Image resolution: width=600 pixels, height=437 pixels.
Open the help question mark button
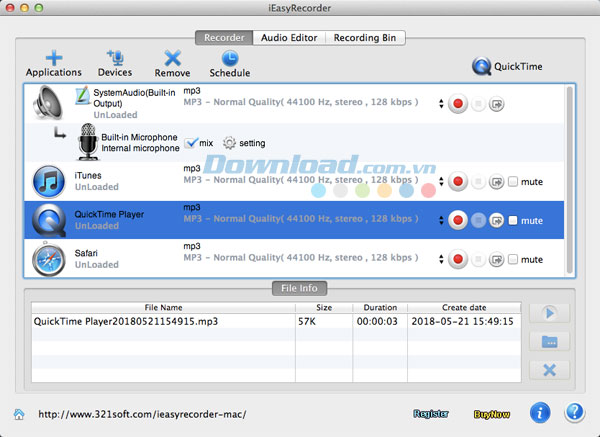point(574,413)
